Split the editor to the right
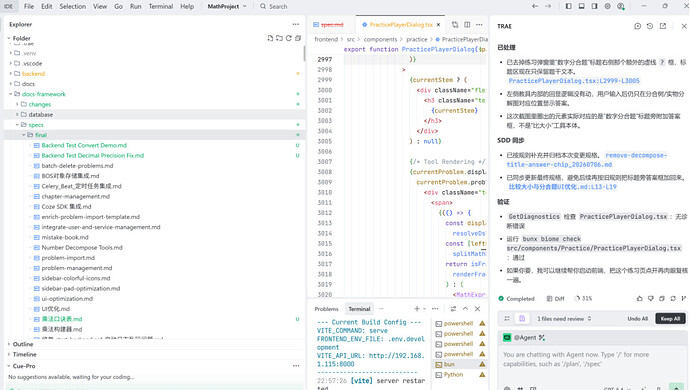The height and width of the screenshot is (390, 690). coord(467,25)
